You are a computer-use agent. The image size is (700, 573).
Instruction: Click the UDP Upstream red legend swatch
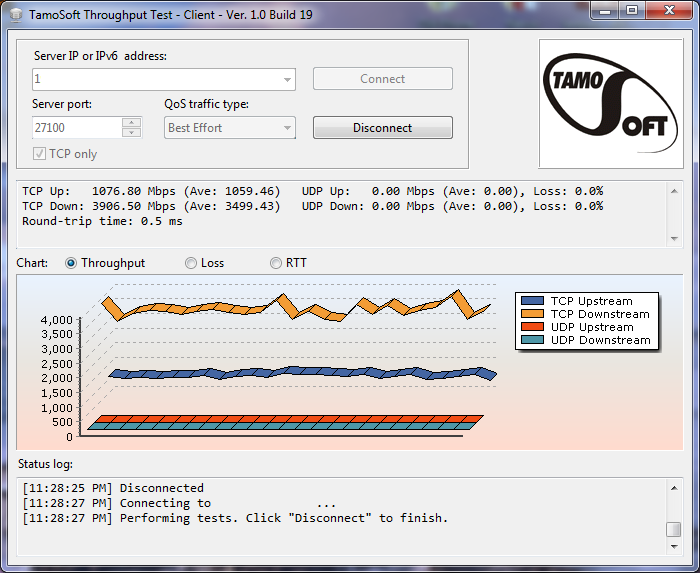pos(532,327)
